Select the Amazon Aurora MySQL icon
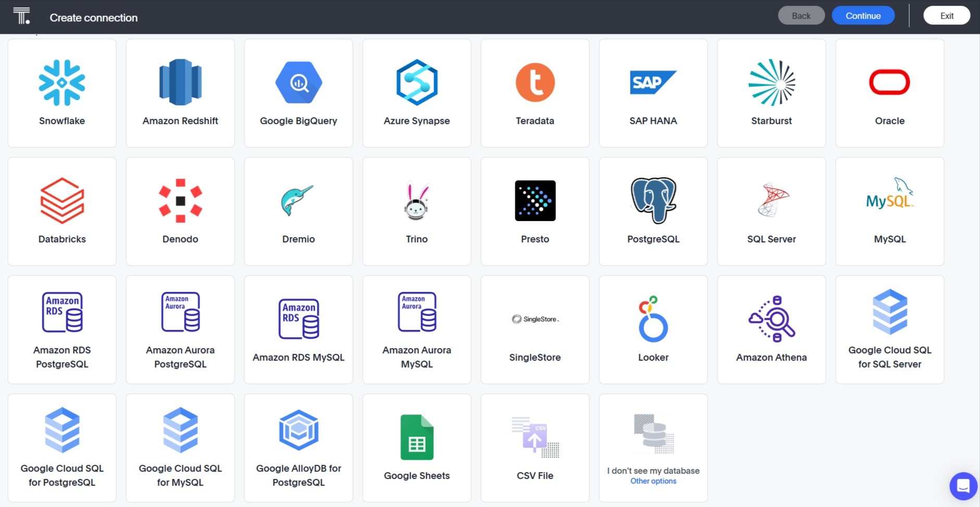Screen dimensions: 980x507 tap(417, 312)
